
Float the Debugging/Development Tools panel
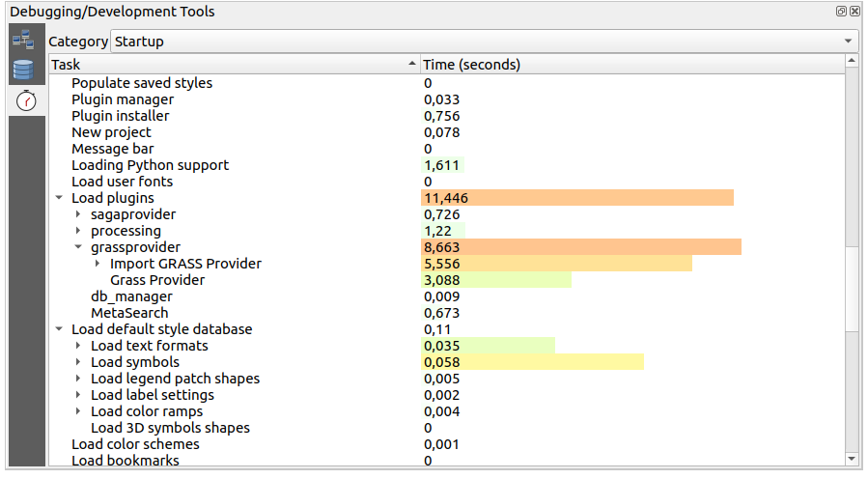tap(841, 12)
